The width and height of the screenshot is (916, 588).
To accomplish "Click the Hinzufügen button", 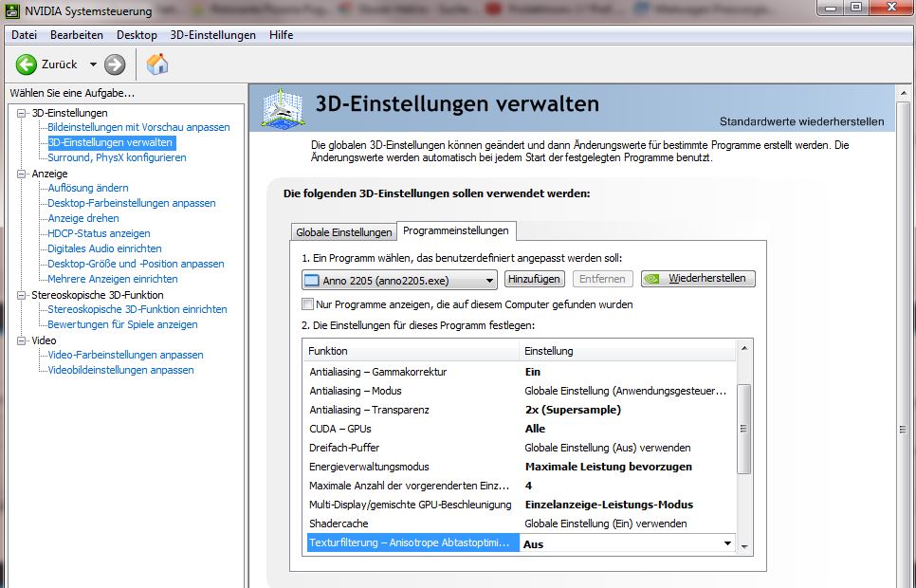I will coord(535,279).
